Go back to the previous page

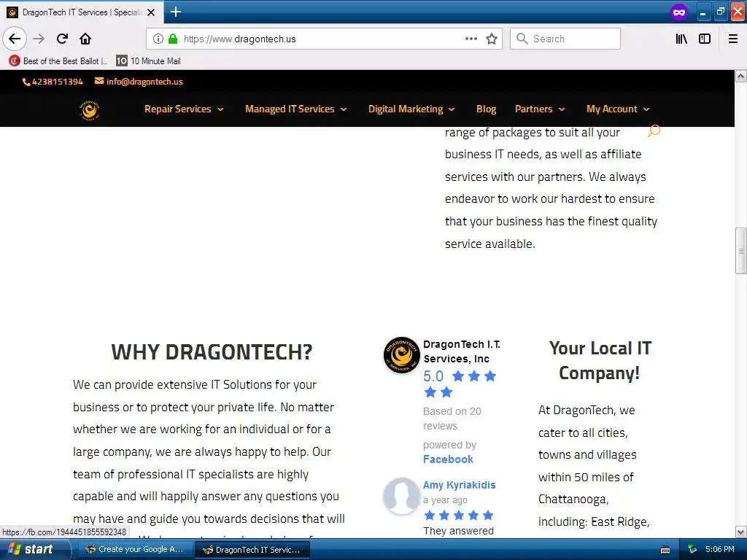pos(15,39)
